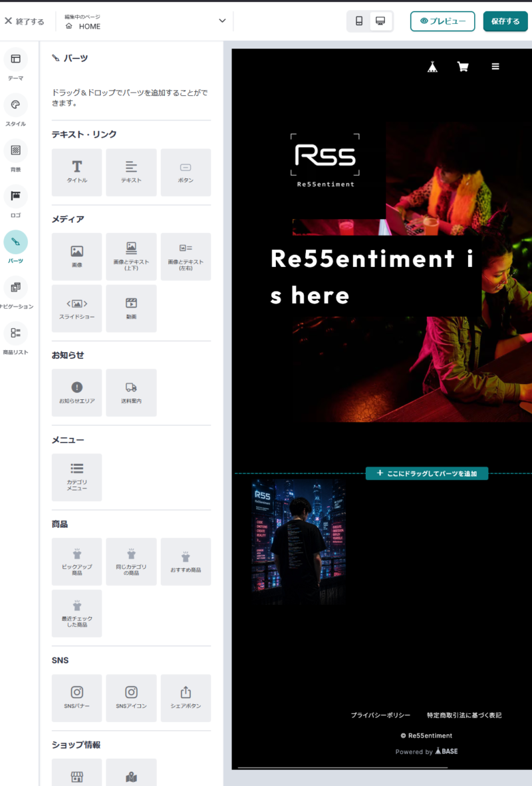Select the 画像とテキスト(左右) part
Viewport: 532px width, 786px height.
pos(186,257)
